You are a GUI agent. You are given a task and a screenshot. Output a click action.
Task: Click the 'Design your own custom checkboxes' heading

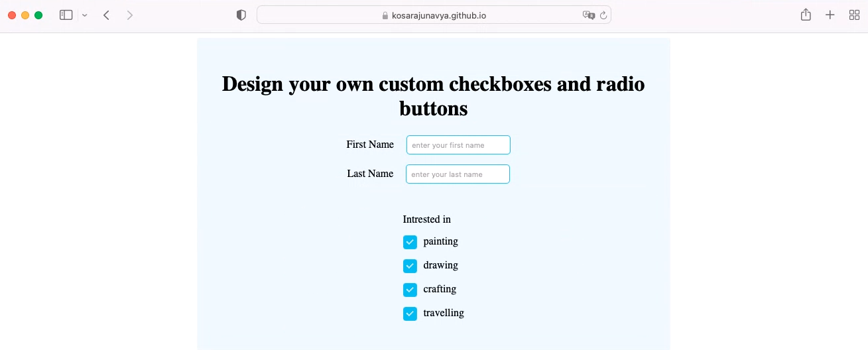[434, 95]
